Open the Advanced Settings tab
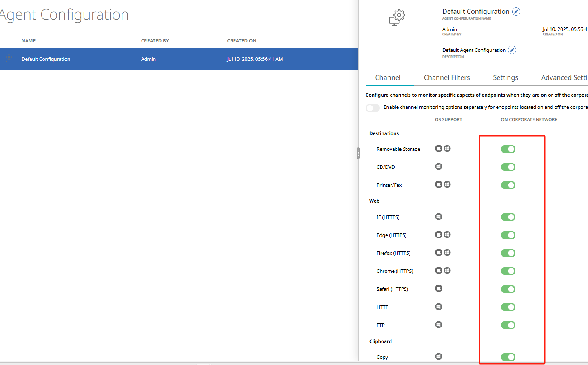The image size is (588, 365). [x=564, y=77]
